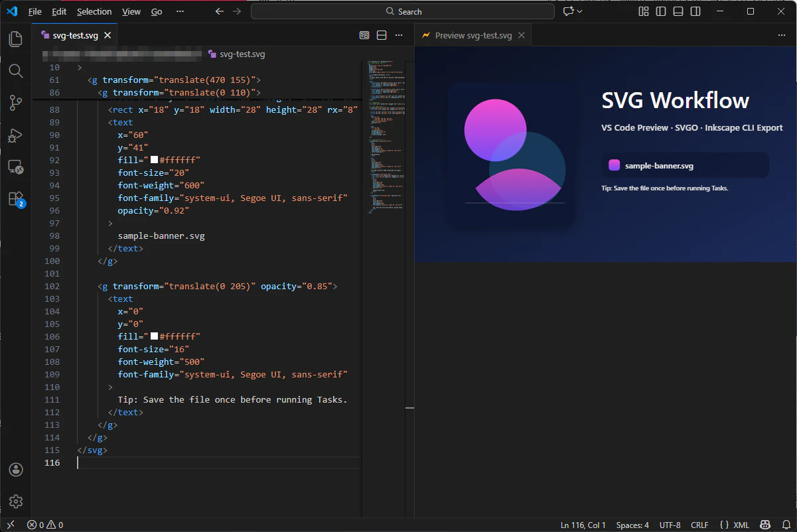Screen dimensions: 797x532
Task: Click the closing </svg> tag on line 115
Action: point(92,450)
